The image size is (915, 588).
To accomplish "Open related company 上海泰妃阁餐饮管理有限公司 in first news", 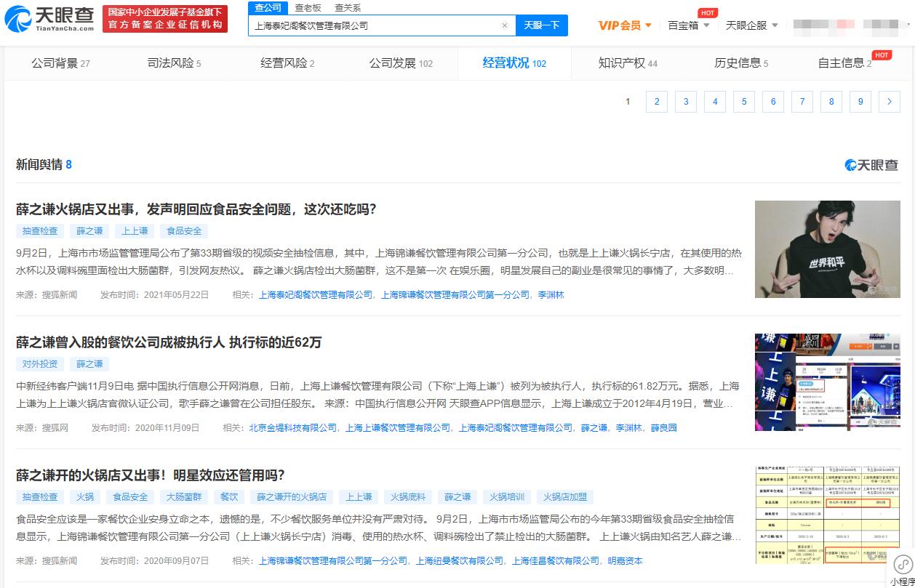I will (316, 295).
